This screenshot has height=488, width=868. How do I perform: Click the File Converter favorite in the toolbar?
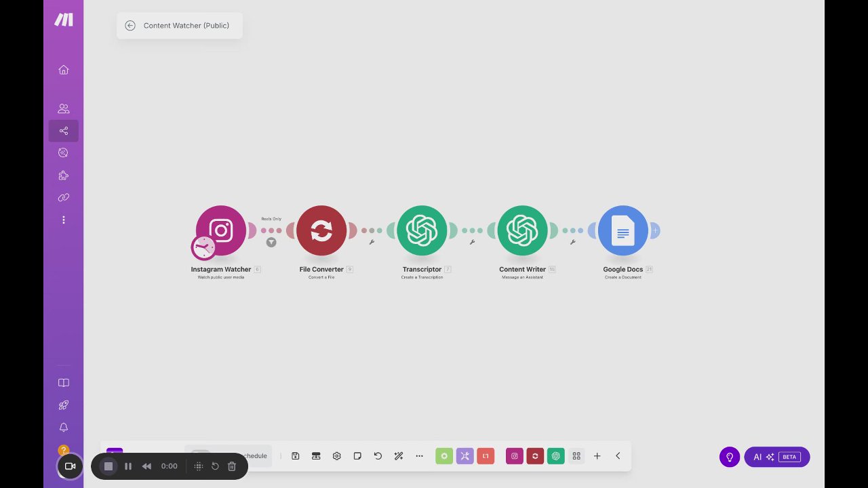coord(535,456)
